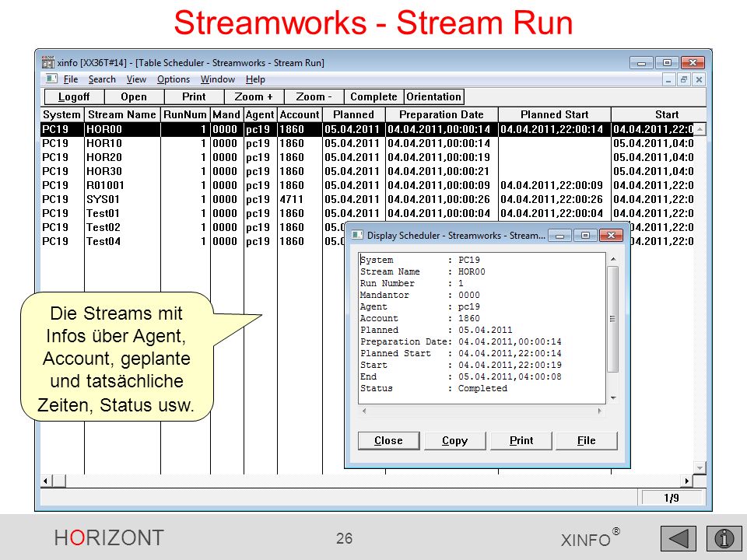The image size is (747, 560).
Task: Click the Mand column header
Action: (226, 115)
